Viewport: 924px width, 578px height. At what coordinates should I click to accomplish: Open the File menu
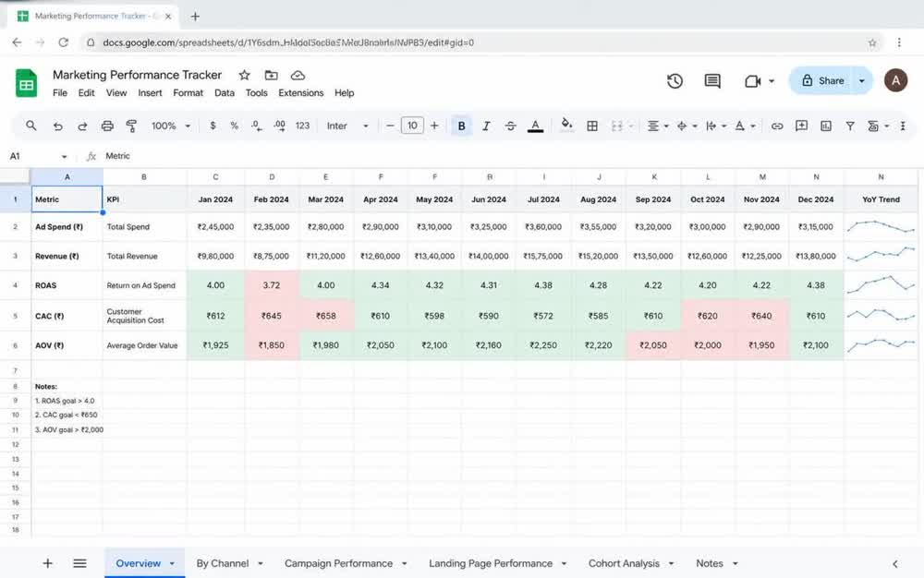click(x=59, y=93)
